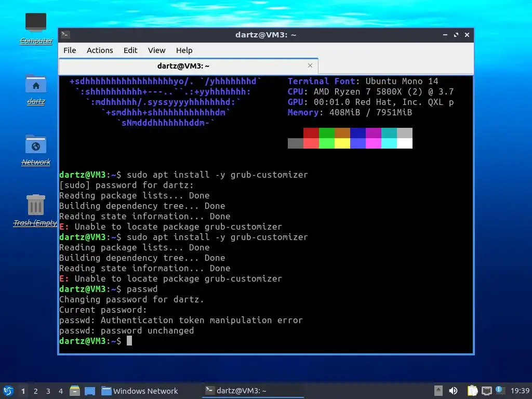Open the Edit menu
The height and width of the screenshot is (399, 532).
click(130, 50)
